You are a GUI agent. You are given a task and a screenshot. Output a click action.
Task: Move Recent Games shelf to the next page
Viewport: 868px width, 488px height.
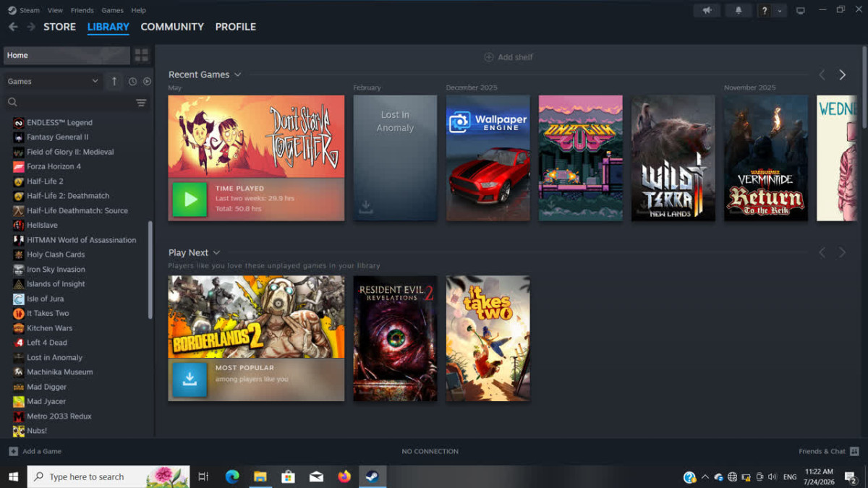click(842, 74)
